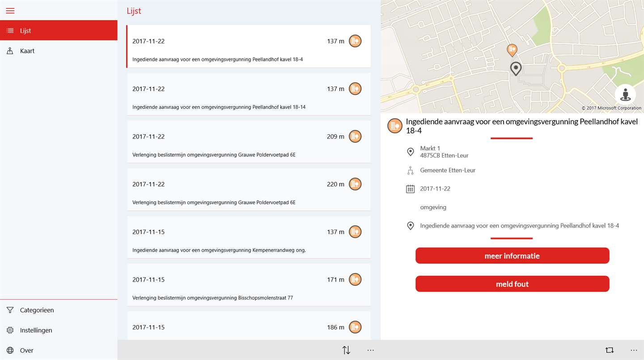Click the Lijst page heading
Image resolution: width=644 pixels, height=360 pixels.
(x=134, y=11)
